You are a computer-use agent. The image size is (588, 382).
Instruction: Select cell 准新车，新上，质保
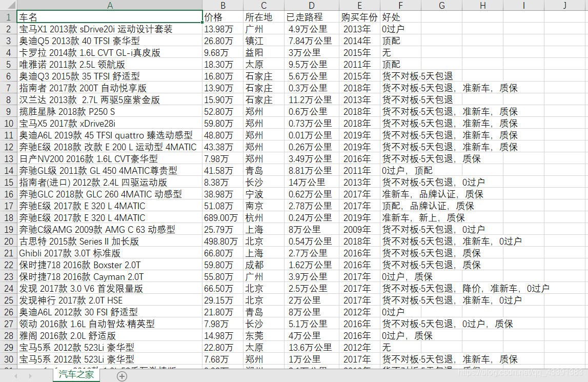pyautogui.click(x=423, y=217)
